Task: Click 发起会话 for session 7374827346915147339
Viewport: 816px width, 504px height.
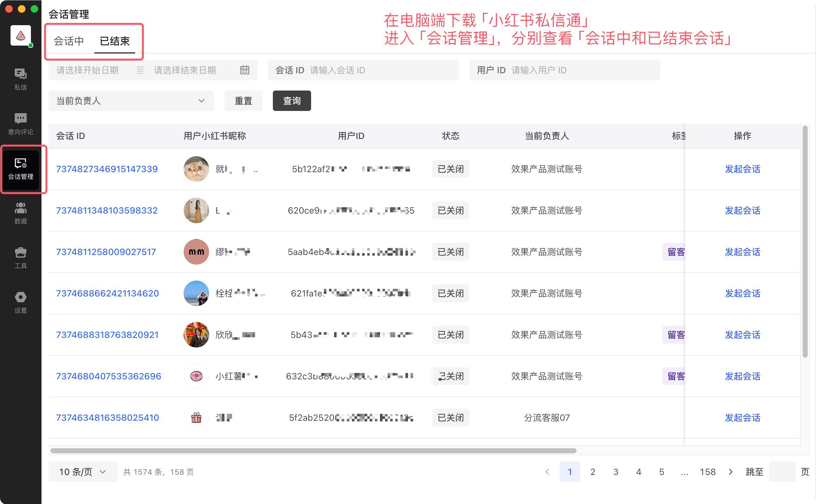Action: point(742,169)
